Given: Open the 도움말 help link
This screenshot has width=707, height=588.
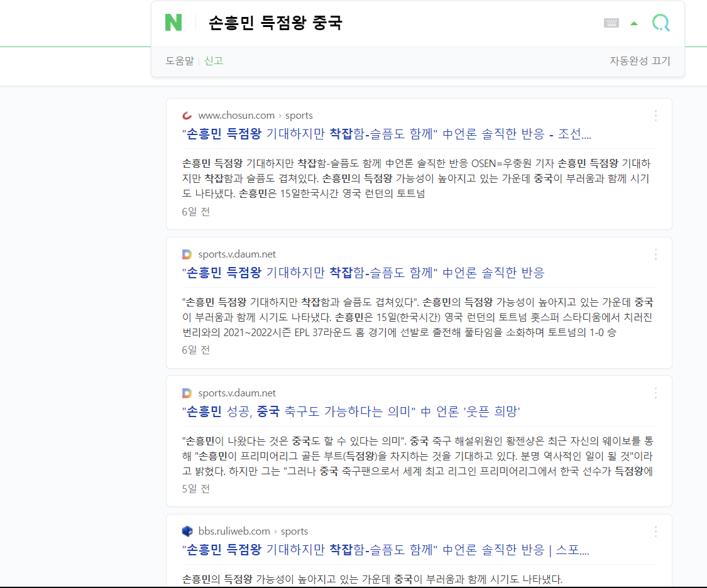Looking at the screenshot, I should pyautogui.click(x=180, y=61).
